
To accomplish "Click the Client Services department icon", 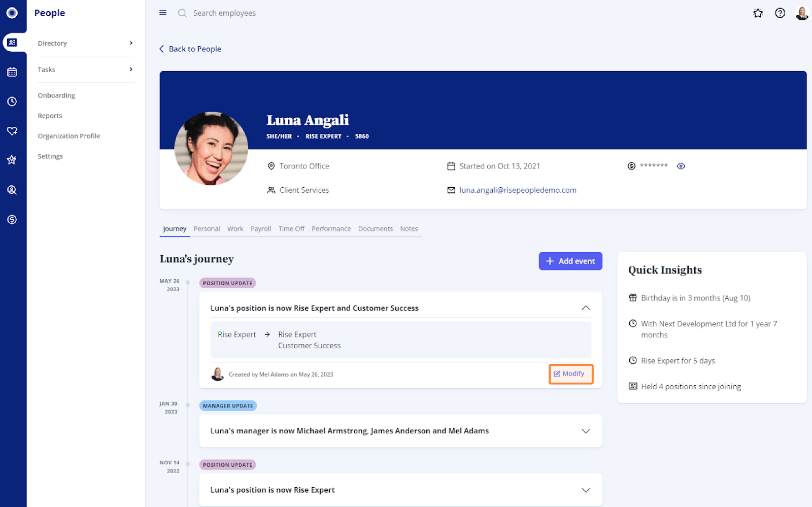I will pyautogui.click(x=271, y=190).
